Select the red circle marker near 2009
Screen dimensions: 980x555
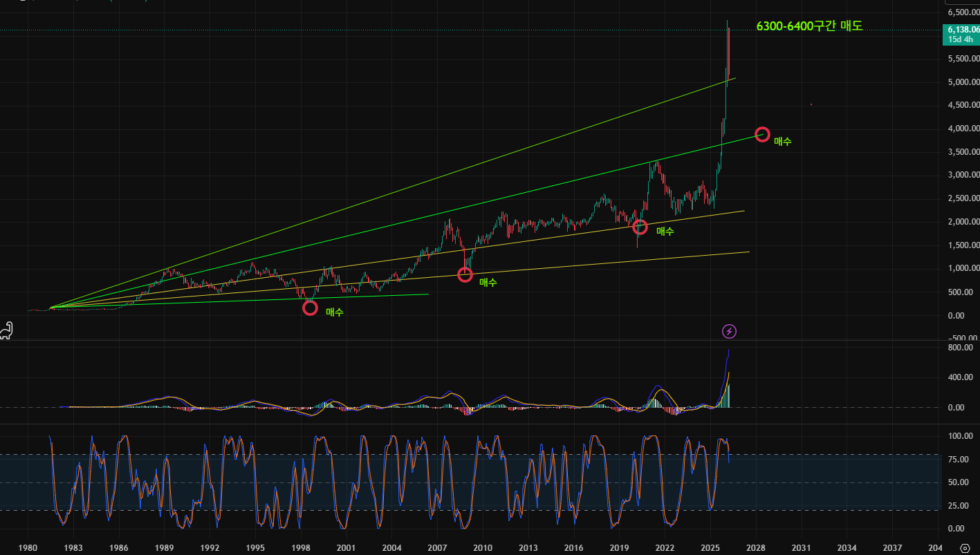pos(465,274)
